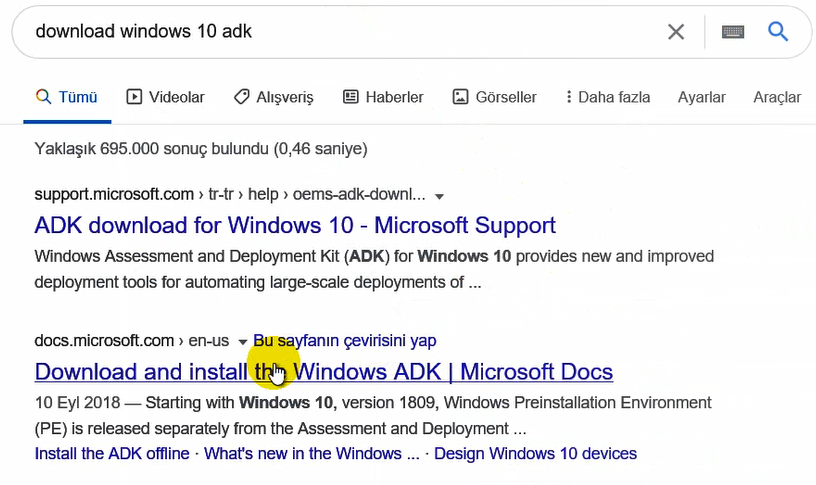Expand the docs.microsoft.com result dropdown arrow

(242, 342)
